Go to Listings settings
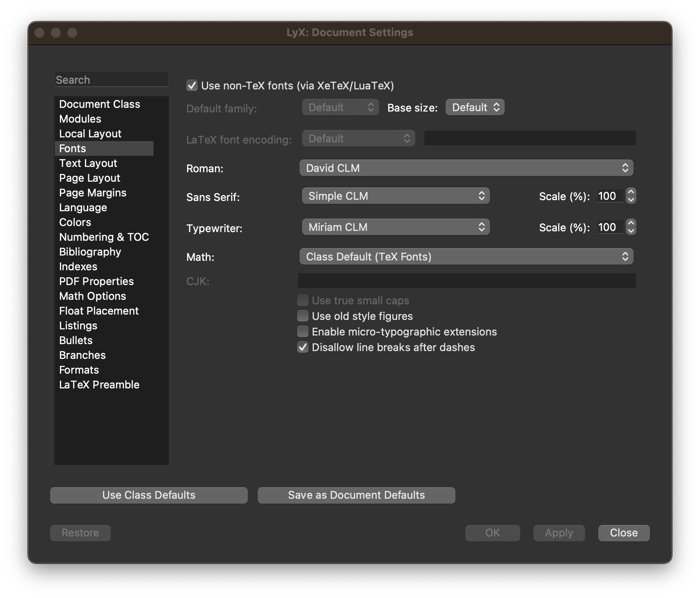The image size is (700, 598). tap(104, 326)
